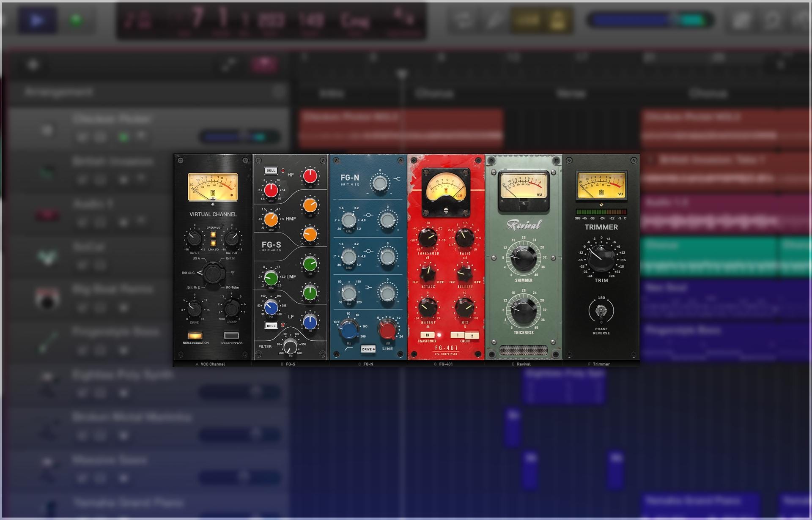Screen dimensions: 812x520
Task: Click the Trimmer SIG level LED meter
Action: pos(601,212)
